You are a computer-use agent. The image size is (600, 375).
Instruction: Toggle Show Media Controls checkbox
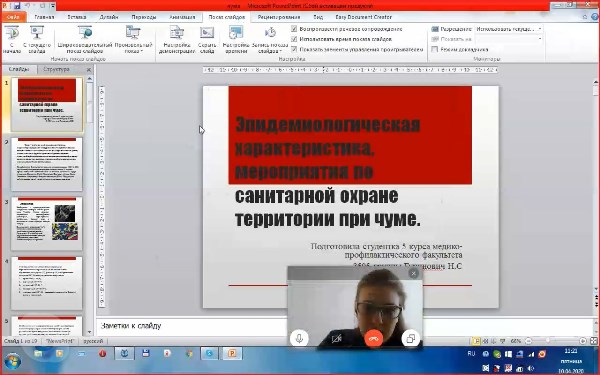click(x=294, y=49)
